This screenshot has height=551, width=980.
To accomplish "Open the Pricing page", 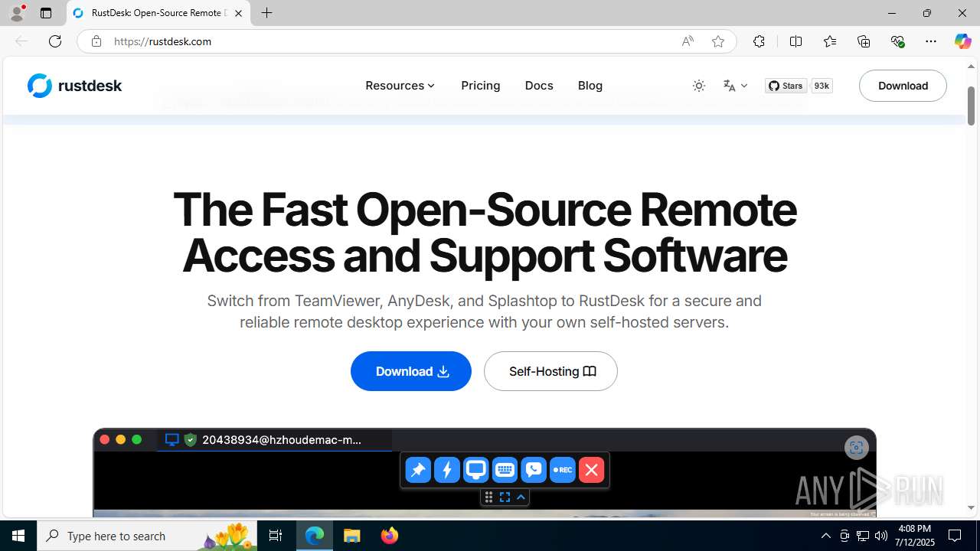I will point(481,86).
